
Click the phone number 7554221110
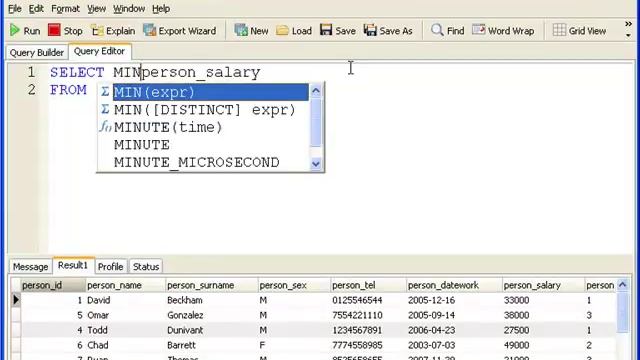pyautogui.click(x=357, y=315)
